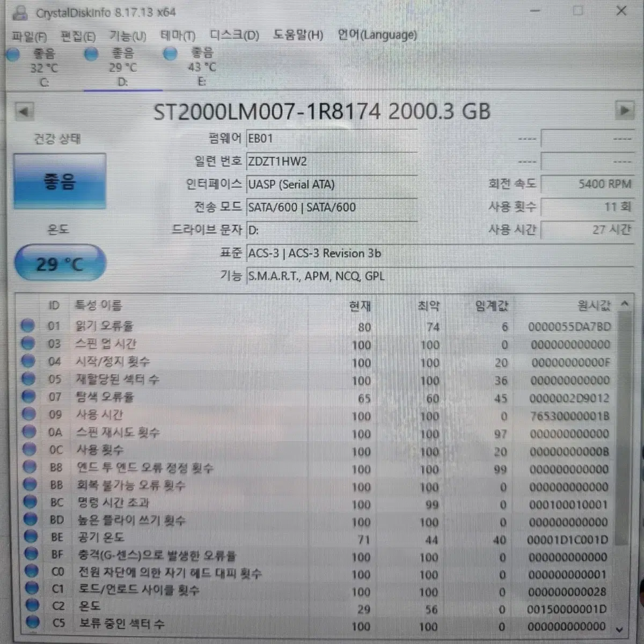Click scroll up arrow of SMART list

[x=625, y=304]
